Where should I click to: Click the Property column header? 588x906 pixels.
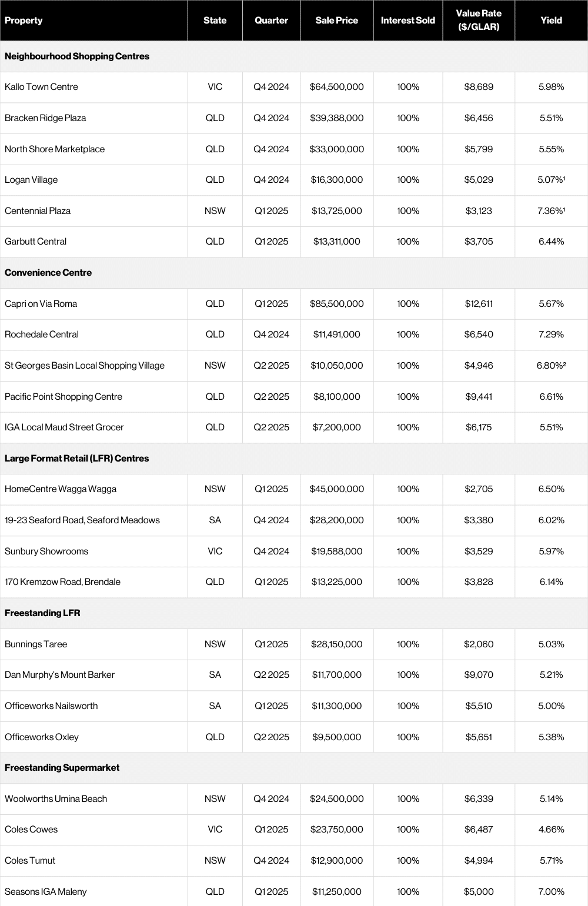click(24, 21)
